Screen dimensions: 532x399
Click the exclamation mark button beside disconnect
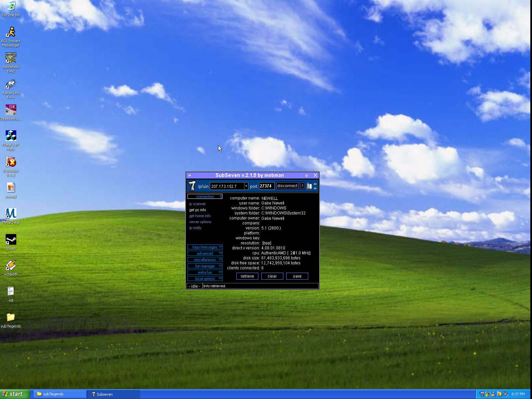click(x=302, y=186)
